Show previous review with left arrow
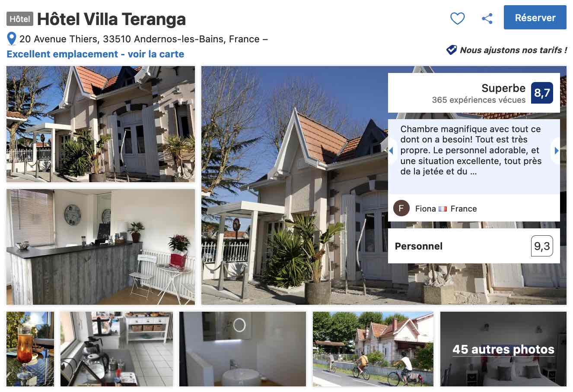573x392 pixels. click(x=391, y=151)
